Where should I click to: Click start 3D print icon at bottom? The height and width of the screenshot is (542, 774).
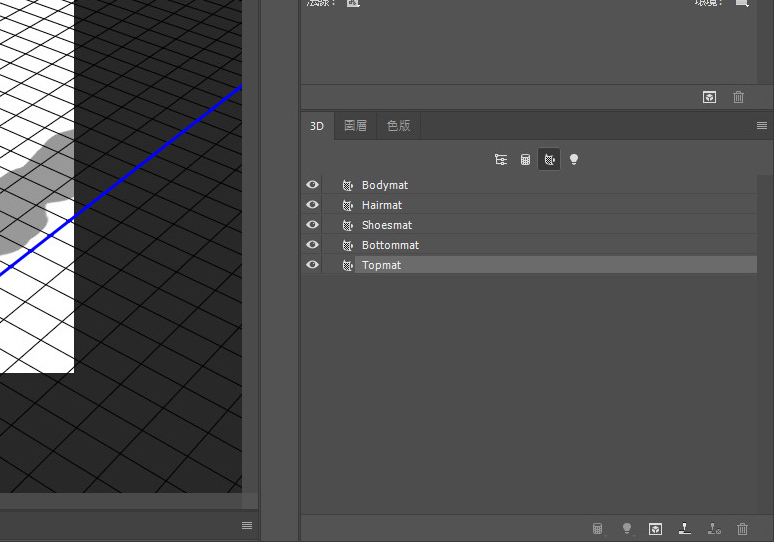(x=685, y=528)
